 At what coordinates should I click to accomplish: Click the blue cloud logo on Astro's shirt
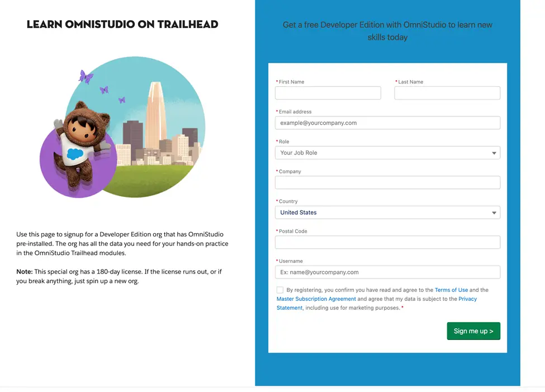[x=75, y=154]
